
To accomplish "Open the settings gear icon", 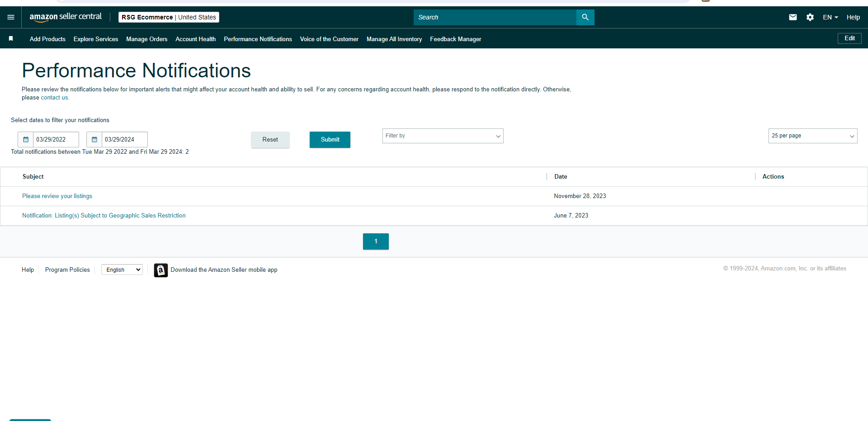I will coord(810,17).
